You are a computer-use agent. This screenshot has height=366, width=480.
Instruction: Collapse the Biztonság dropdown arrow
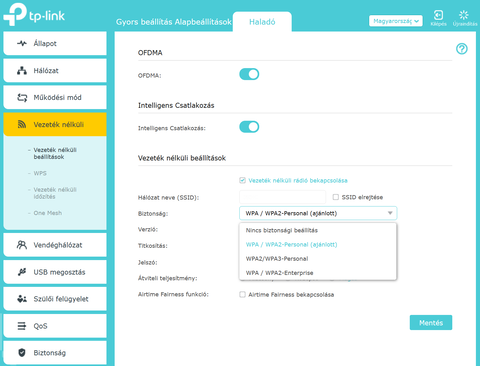[390, 213]
